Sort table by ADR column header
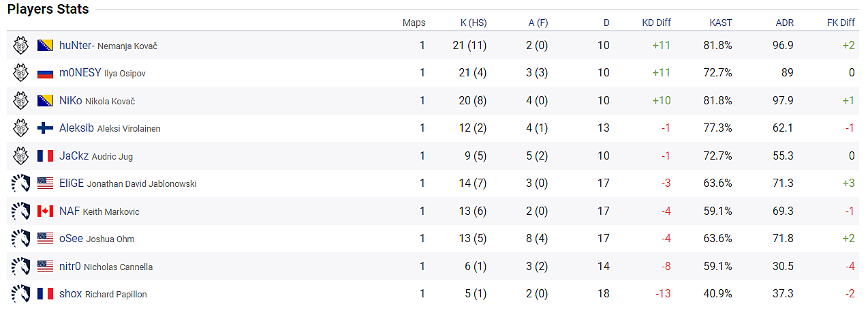Viewport: 868px width, 311px height. click(784, 23)
